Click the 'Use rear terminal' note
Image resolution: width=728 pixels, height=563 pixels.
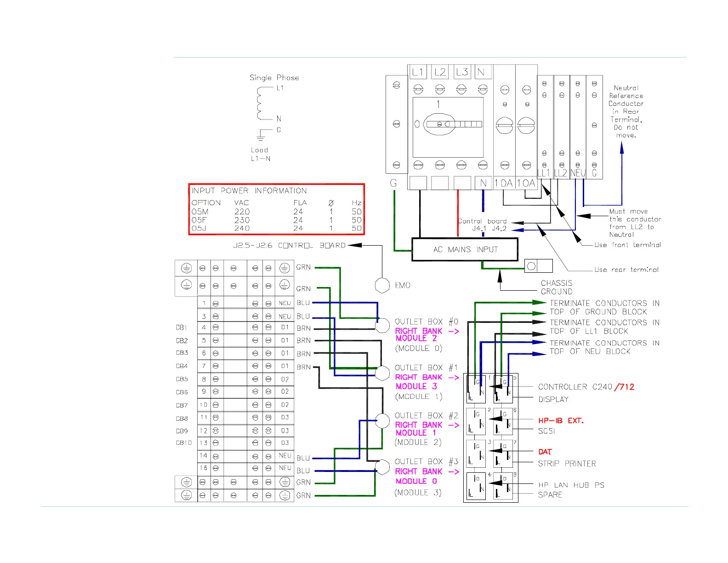point(626,270)
